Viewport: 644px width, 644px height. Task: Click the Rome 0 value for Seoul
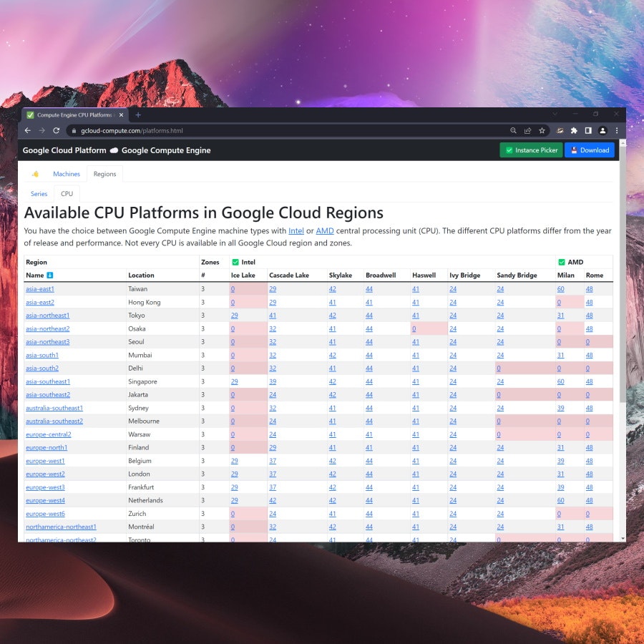coord(587,342)
